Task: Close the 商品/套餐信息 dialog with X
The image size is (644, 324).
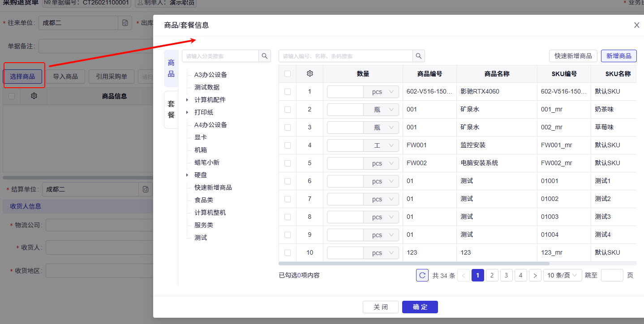Action: (x=636, y=25)
